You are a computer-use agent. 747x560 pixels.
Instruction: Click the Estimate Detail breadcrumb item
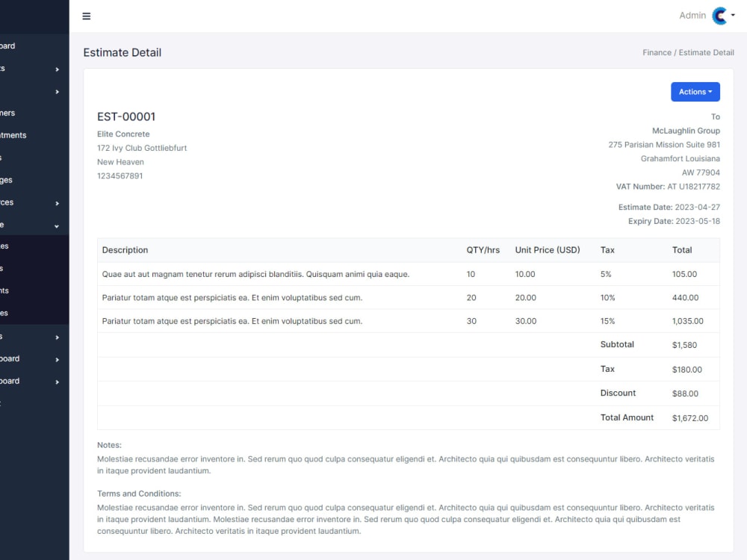706,52
